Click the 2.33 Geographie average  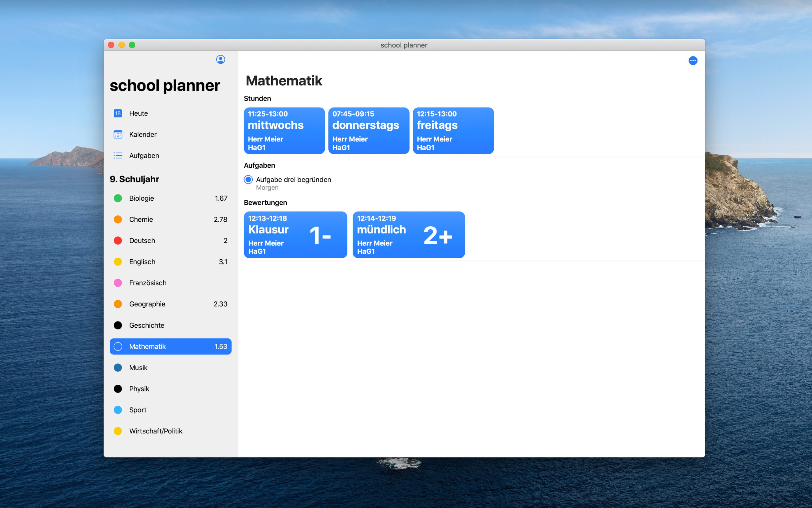coord(220,304)
